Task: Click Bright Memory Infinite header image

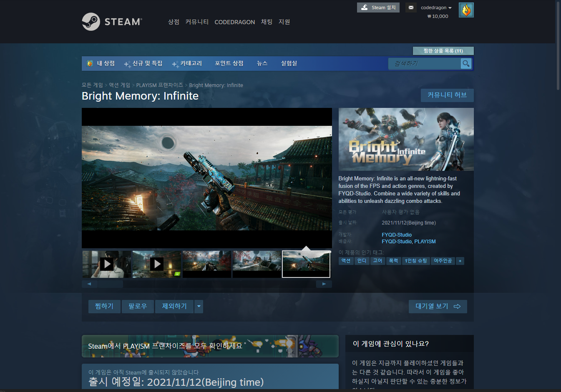Action: tap(406, 139)
